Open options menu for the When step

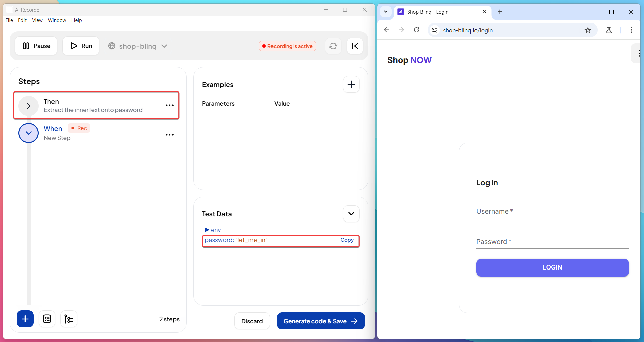point(169,135)
